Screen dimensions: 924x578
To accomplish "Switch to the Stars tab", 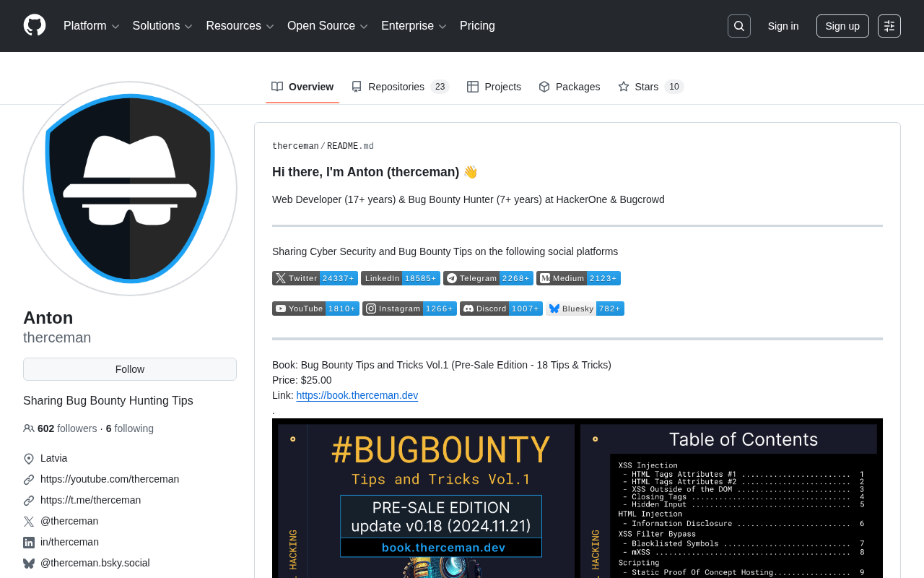I will (650, 87).
